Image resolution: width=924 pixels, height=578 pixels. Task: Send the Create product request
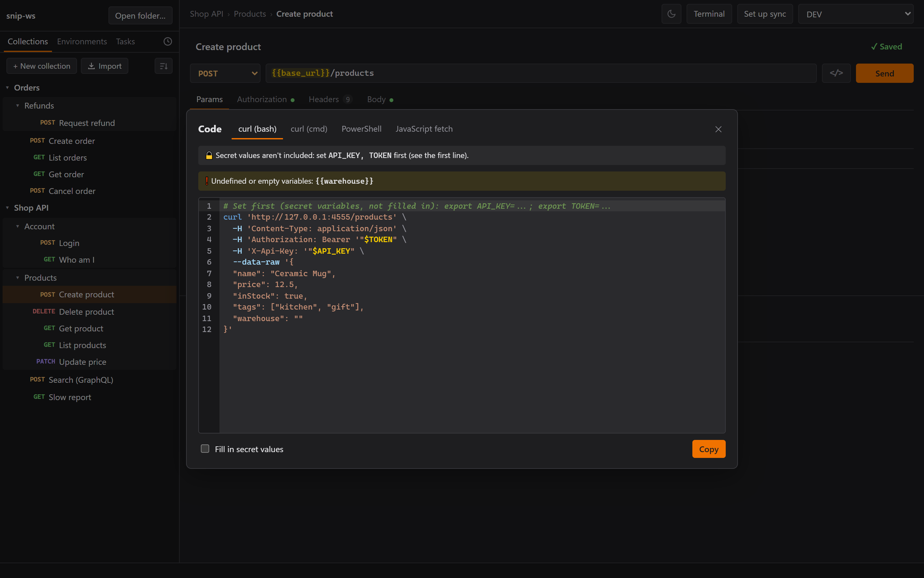tap(884, 73)
